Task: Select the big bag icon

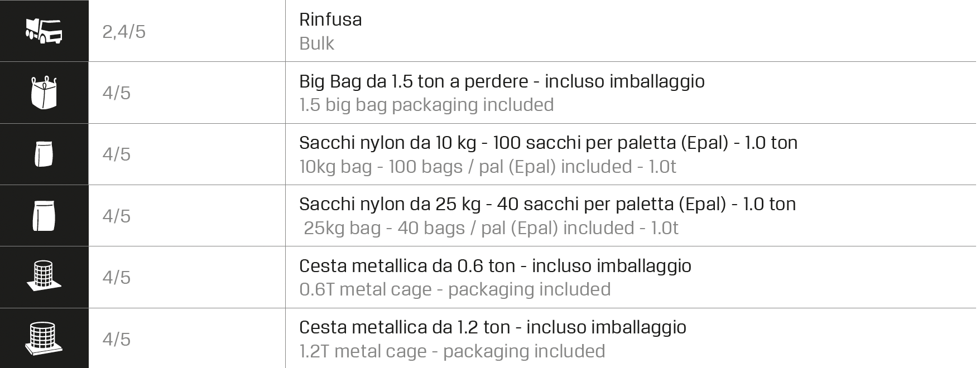Action: (44, 93)
